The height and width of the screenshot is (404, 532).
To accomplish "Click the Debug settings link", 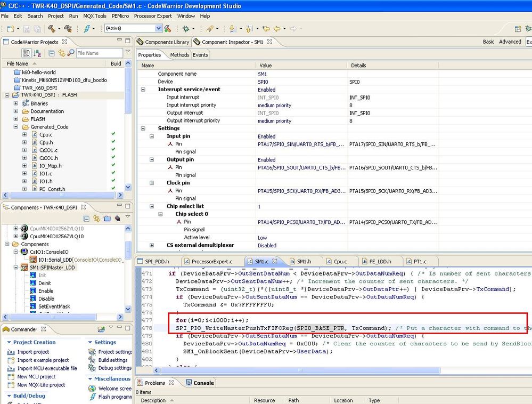I will tap(114, 368).
